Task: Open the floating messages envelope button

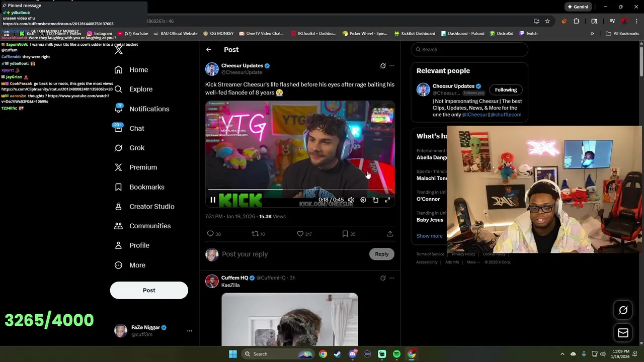Action: (623, 333)
